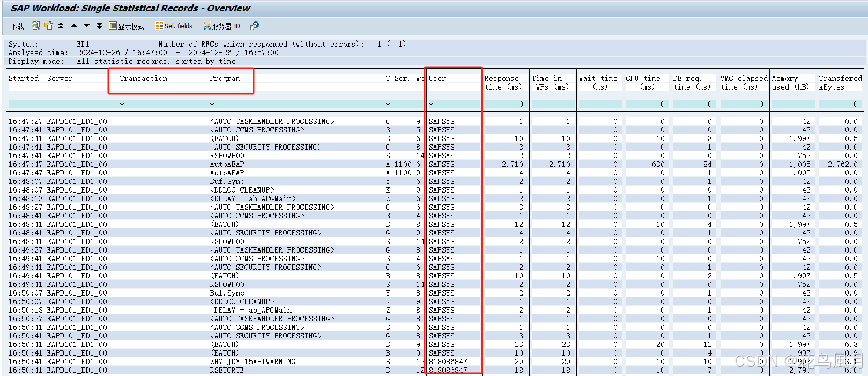Click the Analysed time header line
Screen dimensions: 868x376
click(x=143, y=53)
